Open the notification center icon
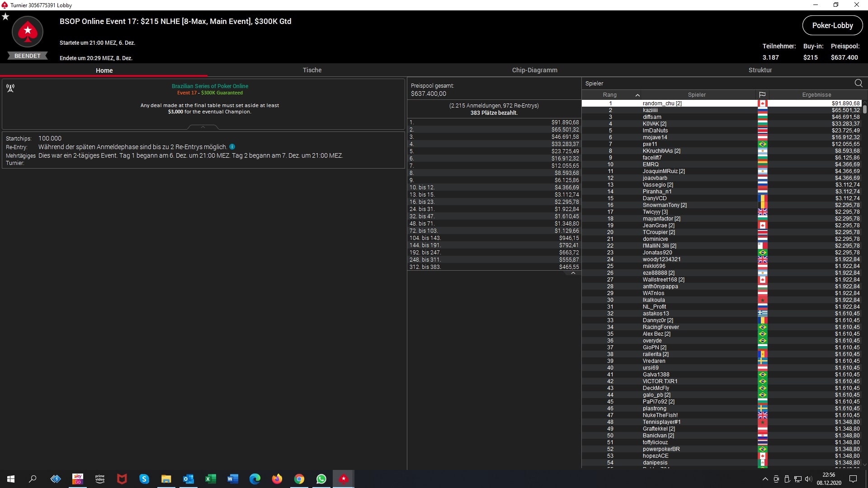The image size is (868, 488). point(853,479)
